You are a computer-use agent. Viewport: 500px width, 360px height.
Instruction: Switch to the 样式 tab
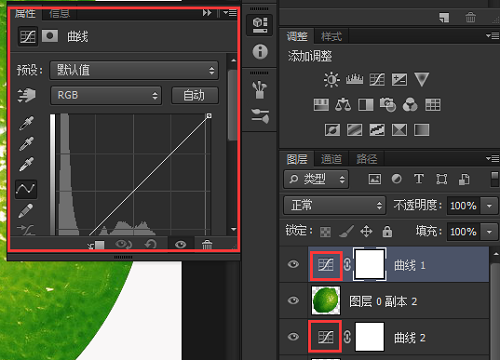point(331,36)
